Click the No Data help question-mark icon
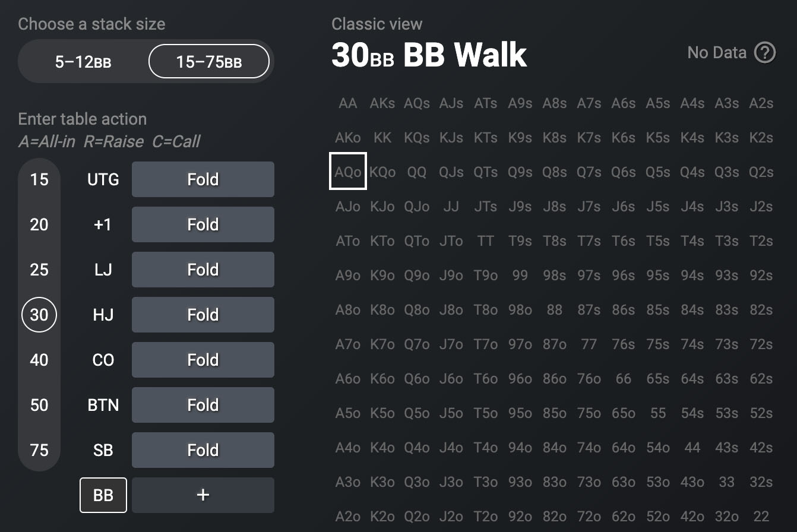Image resolution: width=797 pixels, height=532 pixels. [764, 53]
